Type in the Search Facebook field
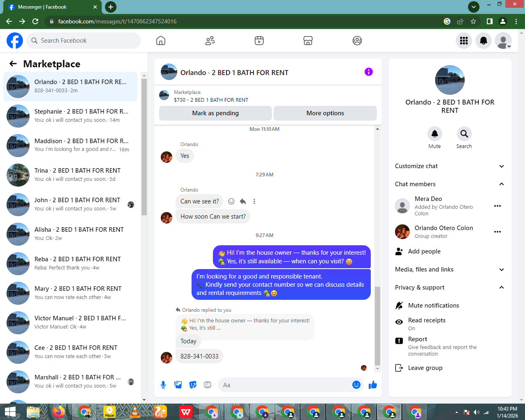525x420 pixels. (x=84, y=41)
